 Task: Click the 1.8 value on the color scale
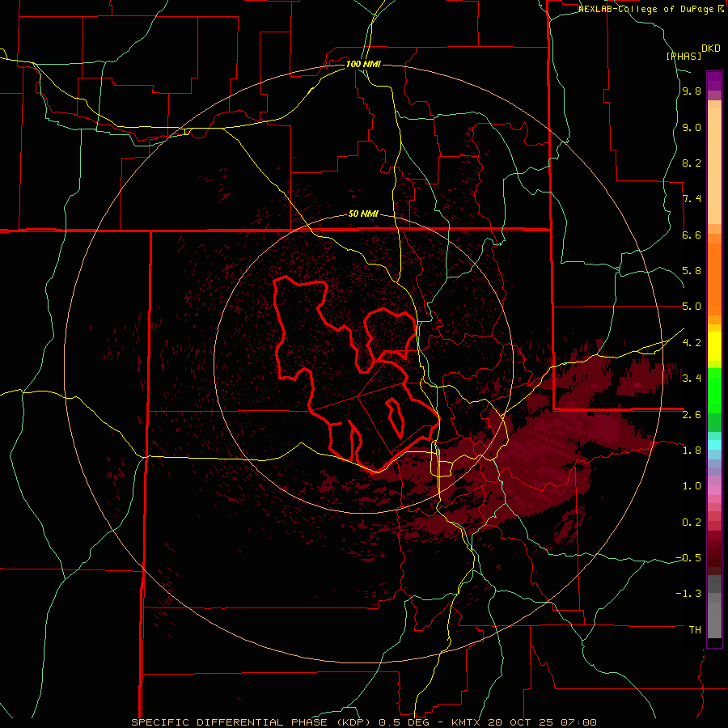(x=692, y=450)
